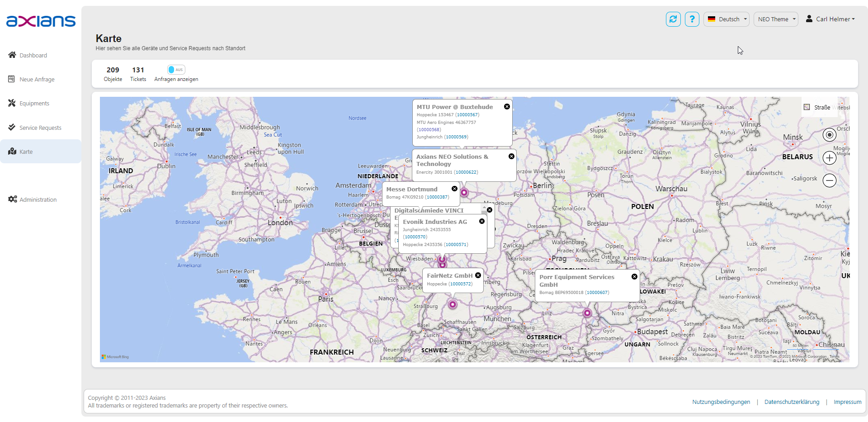Close the Evonik Industries AG popup
Image resolution: width=868 pixels, height=422 pixels.
(x=482, y=221)
